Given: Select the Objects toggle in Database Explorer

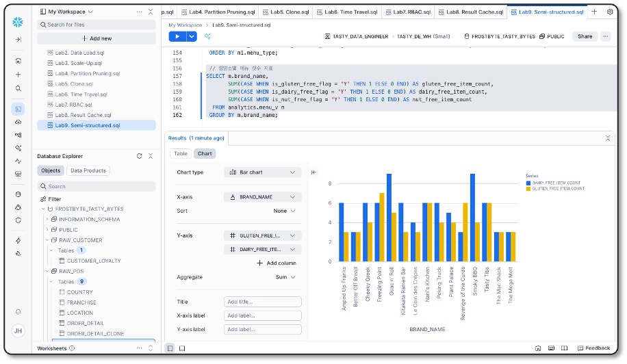Looking at the screenshot, I should coord(51,170).
